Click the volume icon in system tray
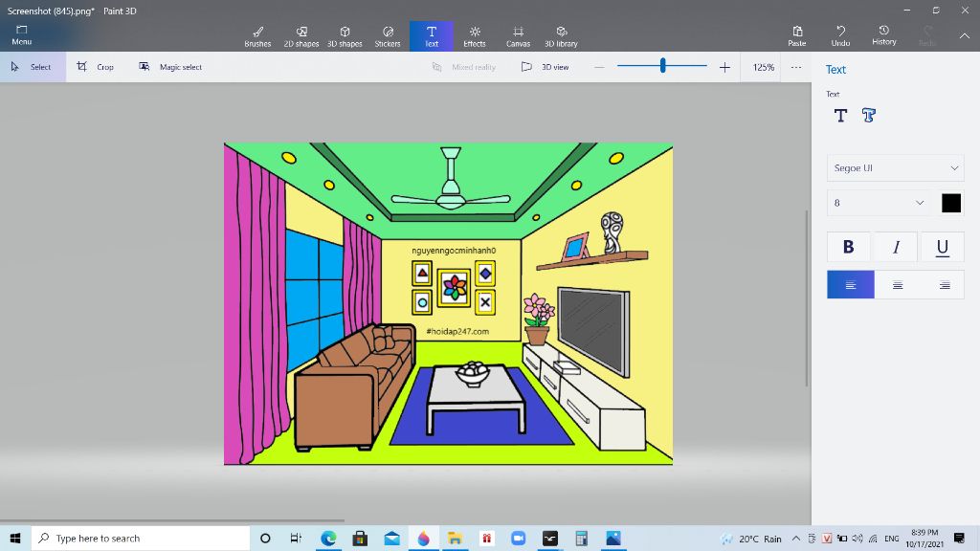This screenshot has width=980, height=551. point(857,539)
